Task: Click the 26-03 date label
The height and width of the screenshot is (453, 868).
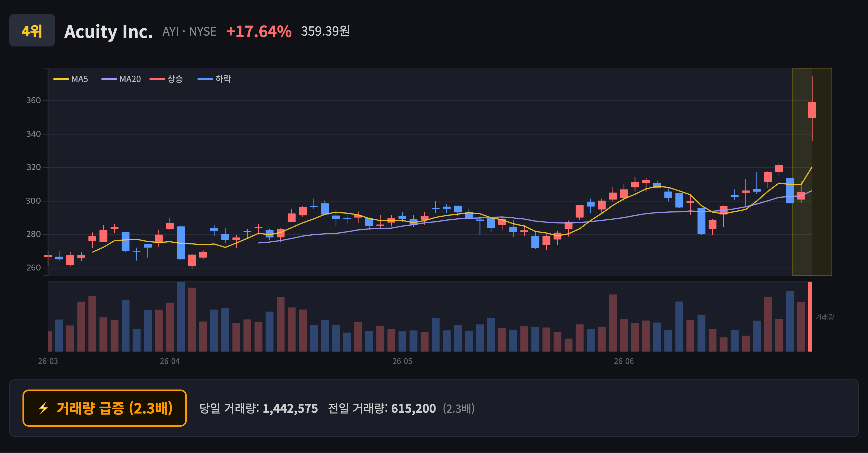Action: [x=48, y=361]
